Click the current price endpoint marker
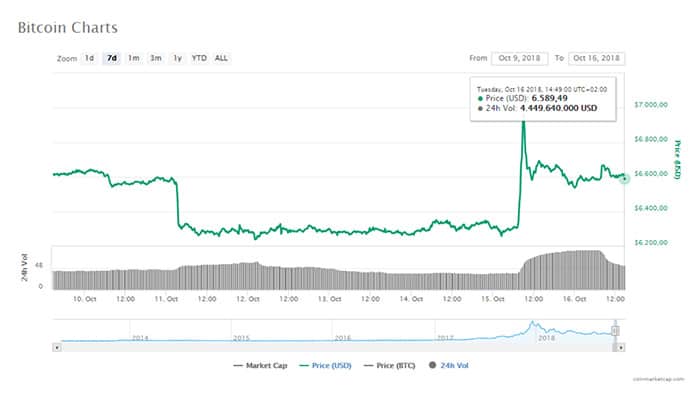 pos(625,179)
